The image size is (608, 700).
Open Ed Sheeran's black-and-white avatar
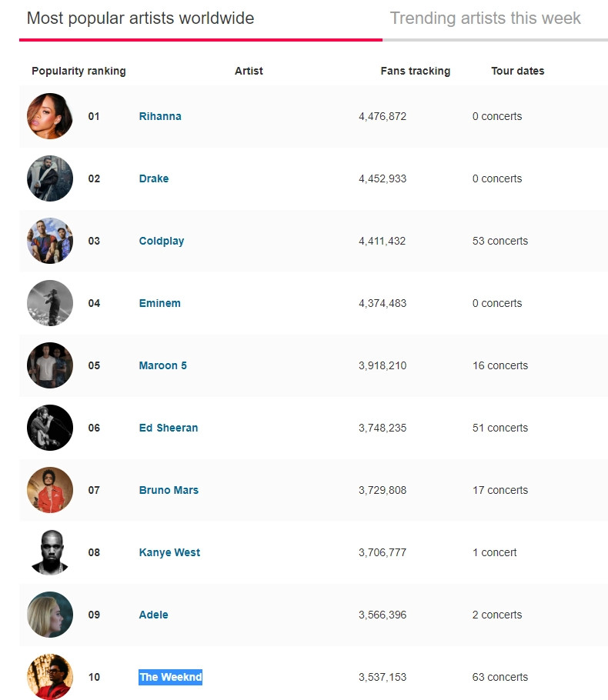[x=50, y=428]
